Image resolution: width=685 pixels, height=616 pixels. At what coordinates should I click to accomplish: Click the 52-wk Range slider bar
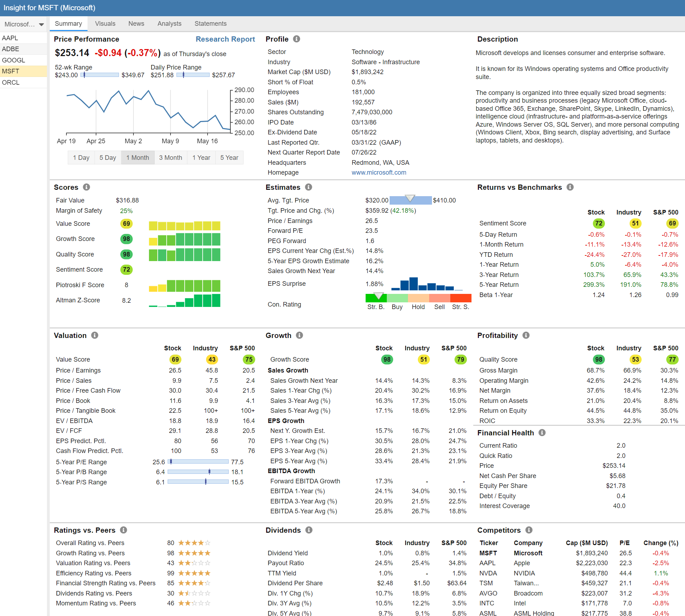100,75
